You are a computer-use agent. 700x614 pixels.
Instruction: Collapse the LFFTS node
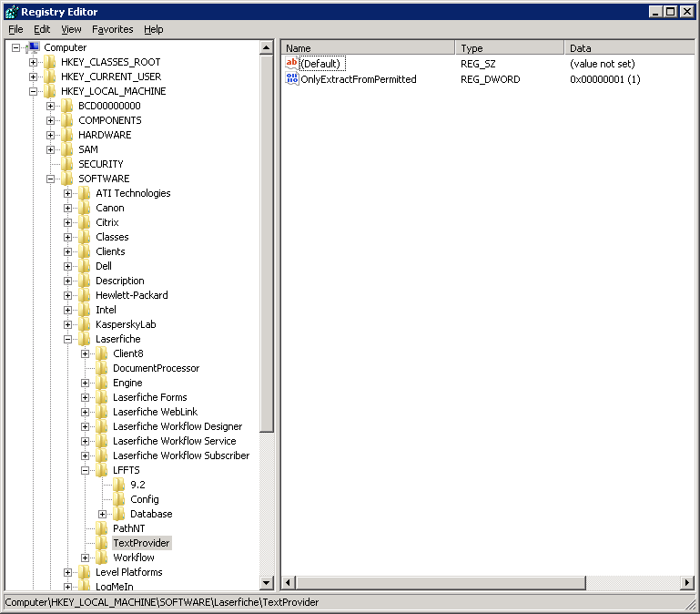tap(86, 470)
